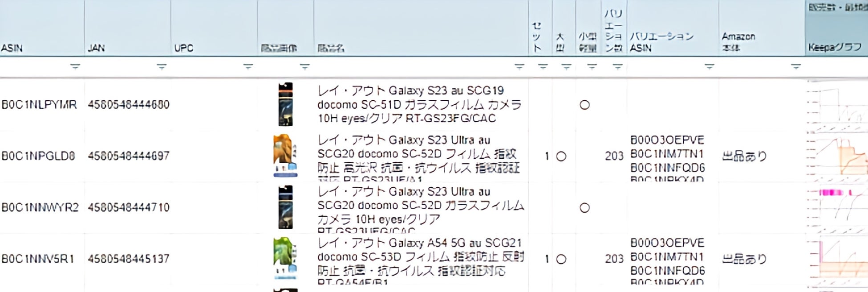Select JAN cell 4580548445137

point(129,259)
